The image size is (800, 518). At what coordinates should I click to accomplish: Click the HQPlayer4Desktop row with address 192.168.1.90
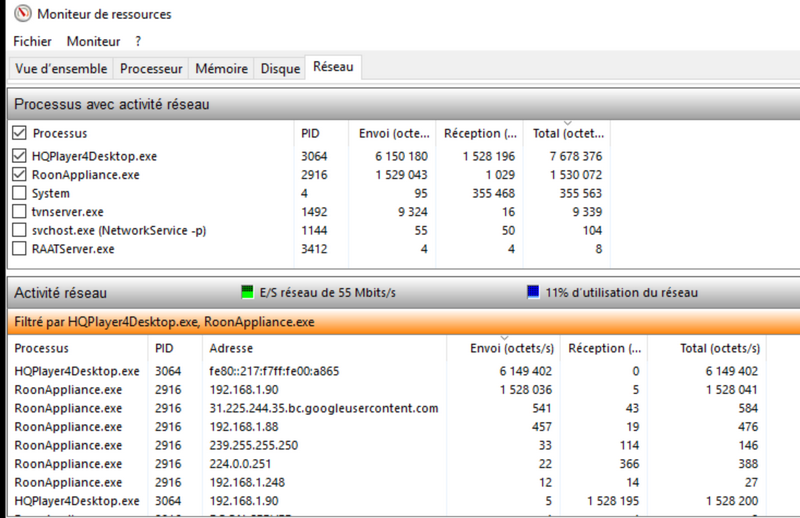[x=387, y=501]
